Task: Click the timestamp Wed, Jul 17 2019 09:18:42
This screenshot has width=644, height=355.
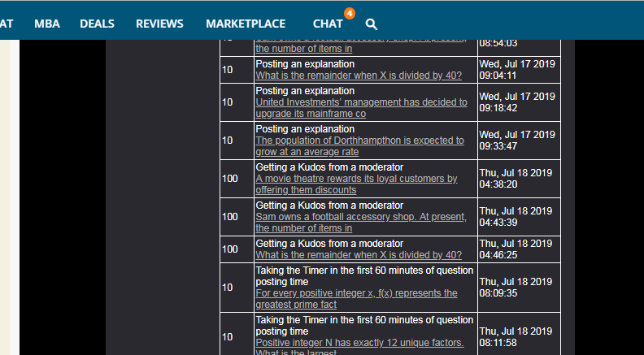Action: click(516, 102)
